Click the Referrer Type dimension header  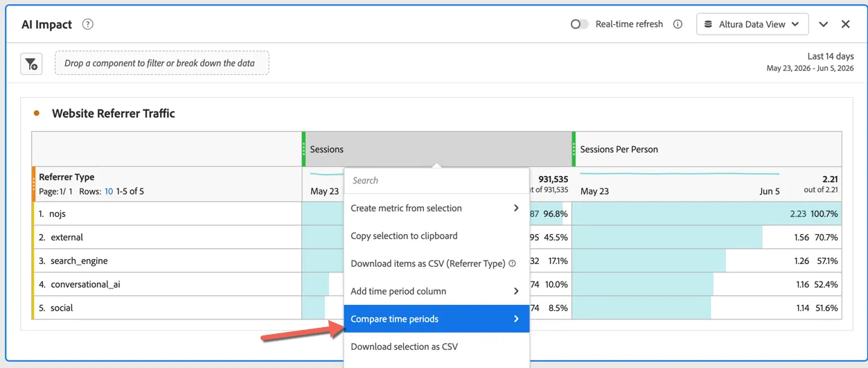click(x=67, y=177)
